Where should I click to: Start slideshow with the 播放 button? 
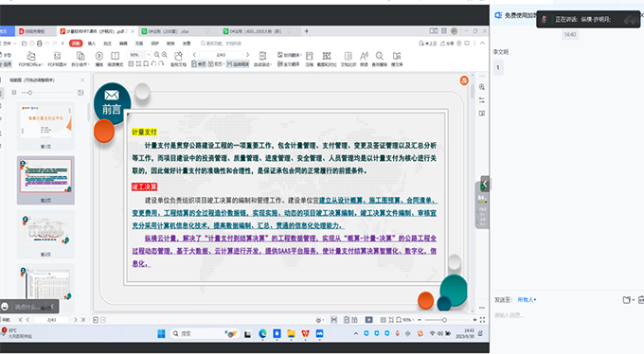99,59
